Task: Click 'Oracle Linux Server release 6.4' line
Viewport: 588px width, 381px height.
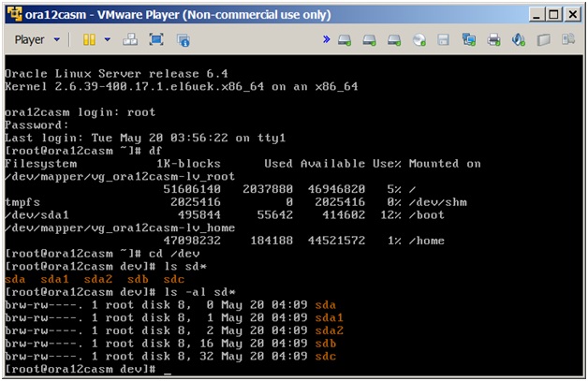Action: point(116,74)
